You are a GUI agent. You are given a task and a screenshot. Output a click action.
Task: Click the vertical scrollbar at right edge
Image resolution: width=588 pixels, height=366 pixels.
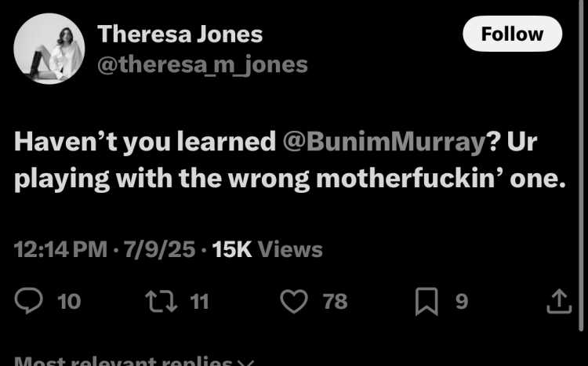(x=582, y=165)
